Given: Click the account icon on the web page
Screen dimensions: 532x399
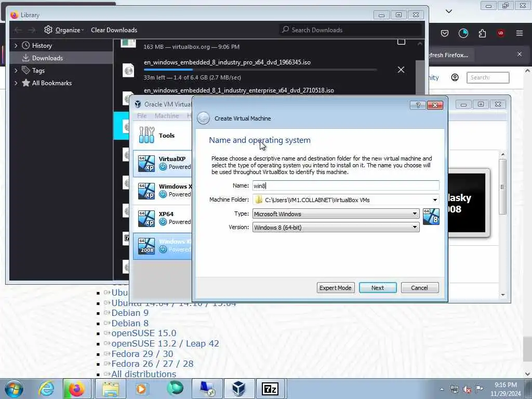Looking at the screenshot, I should [455, 77].
